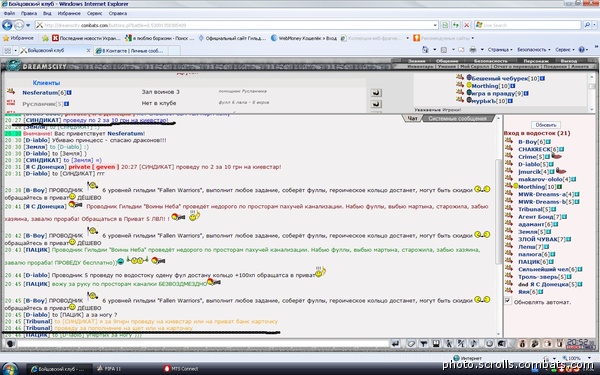Click the Live Search magnifier icon
The image size is (600, 375).
tap(587, 25)
